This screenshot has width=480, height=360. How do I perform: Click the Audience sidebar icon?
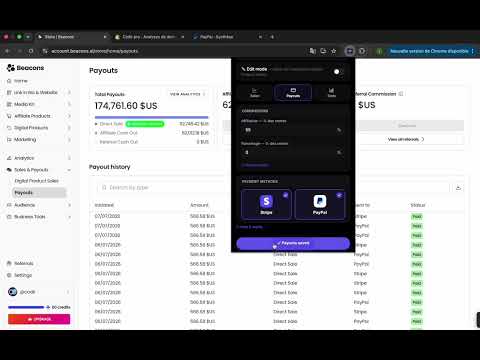pos(9,205)
